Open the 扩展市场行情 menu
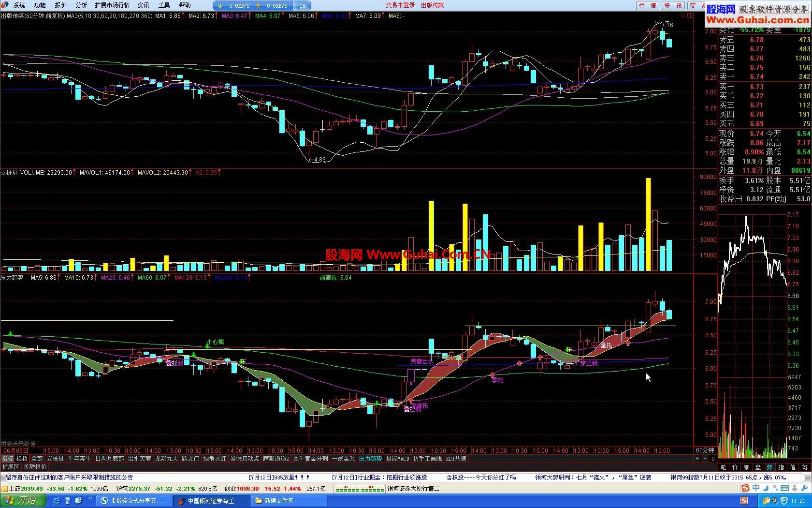This screenshot has height=508, width=812. [x=112, y=5]
